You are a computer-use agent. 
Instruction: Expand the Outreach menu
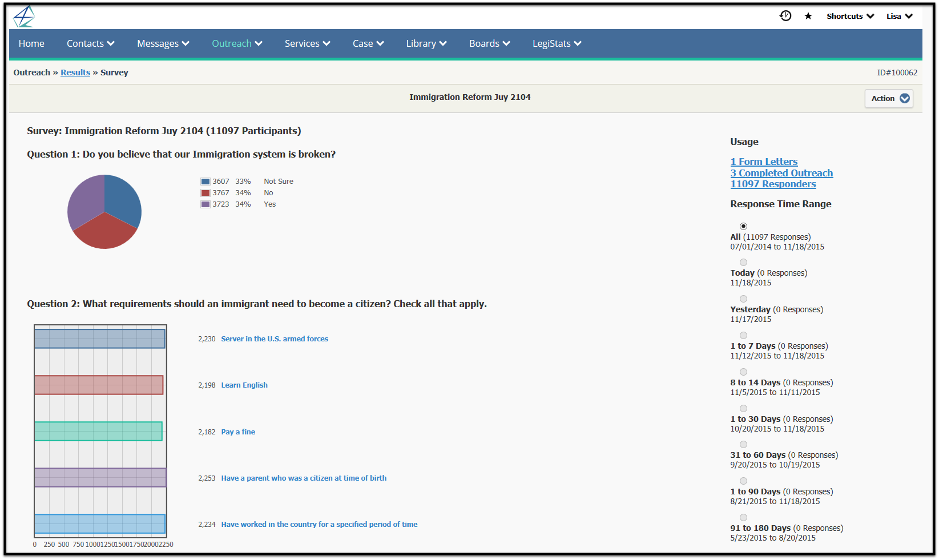[237, 43]
